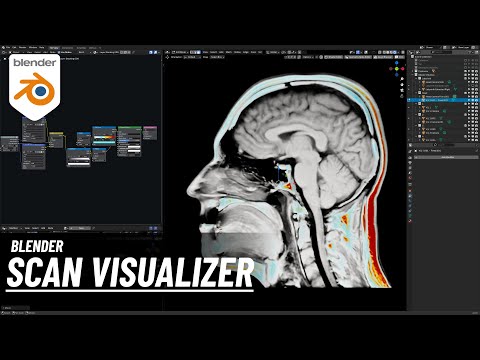The width and height of the screenshot is (480, 360).
Task: Open the Edit Mode dropdown in the viewport
Action: coord(179,52)
